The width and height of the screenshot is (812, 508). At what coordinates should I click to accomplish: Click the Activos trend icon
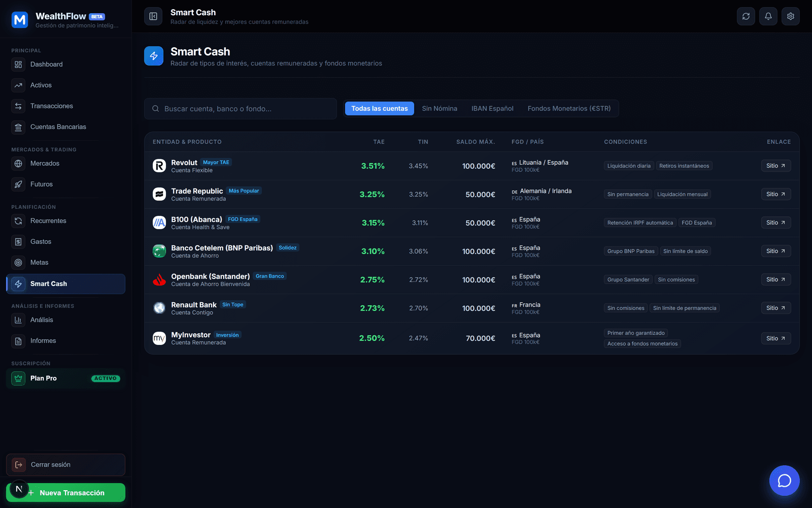pyautogui.click(x=18, y=85)
